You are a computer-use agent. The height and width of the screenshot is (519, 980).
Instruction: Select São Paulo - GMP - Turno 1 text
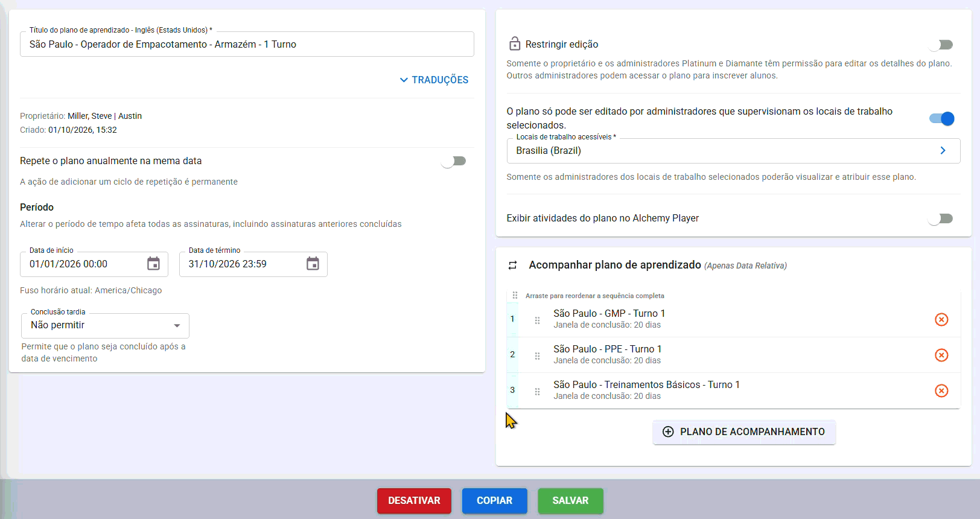click(x=609, y=313)
